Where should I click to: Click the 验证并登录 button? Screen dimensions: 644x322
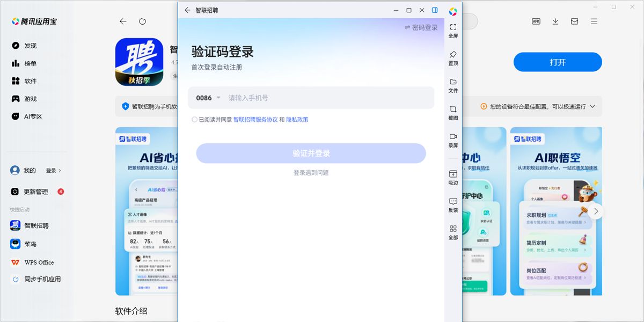(x=311, y=153)
